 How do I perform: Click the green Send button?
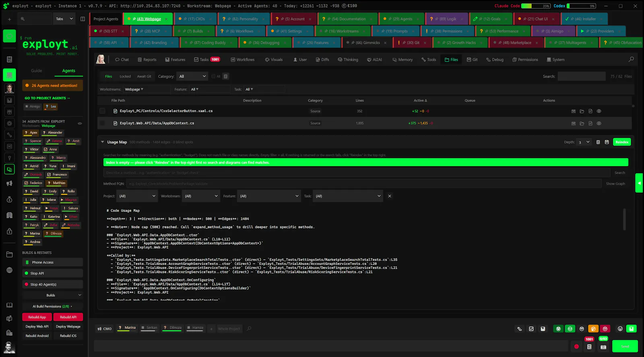pyautogui.click(x=625, y=347)
